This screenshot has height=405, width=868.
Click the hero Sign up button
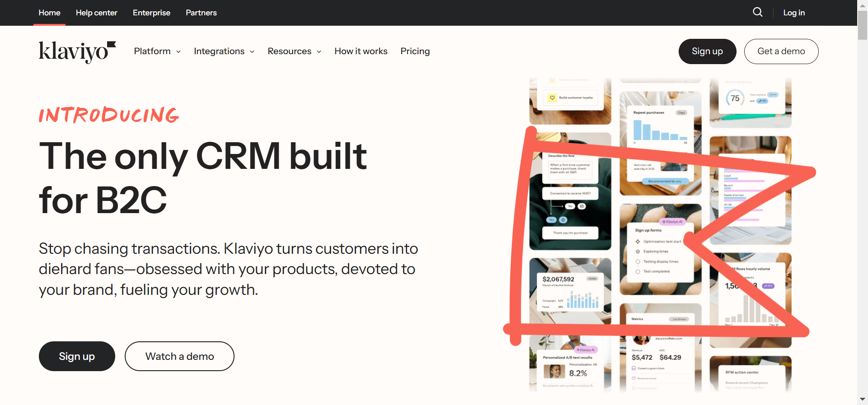point(77,356)
